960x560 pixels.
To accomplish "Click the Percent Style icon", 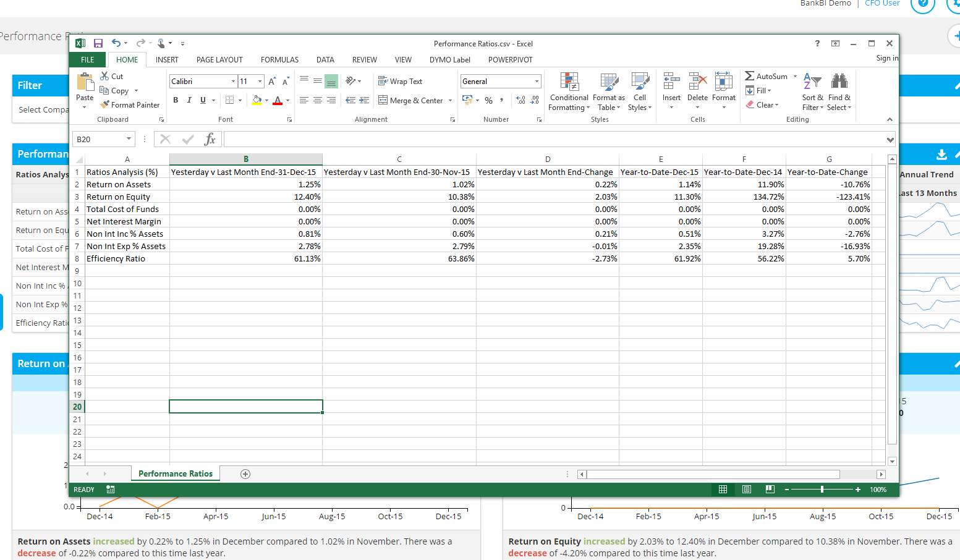I will pyautogui.click(x=488, y=100).
